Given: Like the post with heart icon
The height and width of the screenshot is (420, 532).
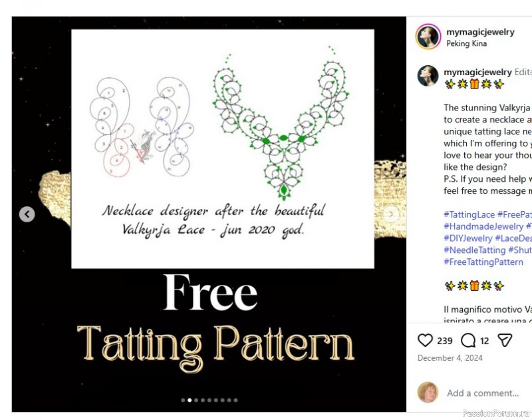Looking at the screenshot, I should coord(425,340).
